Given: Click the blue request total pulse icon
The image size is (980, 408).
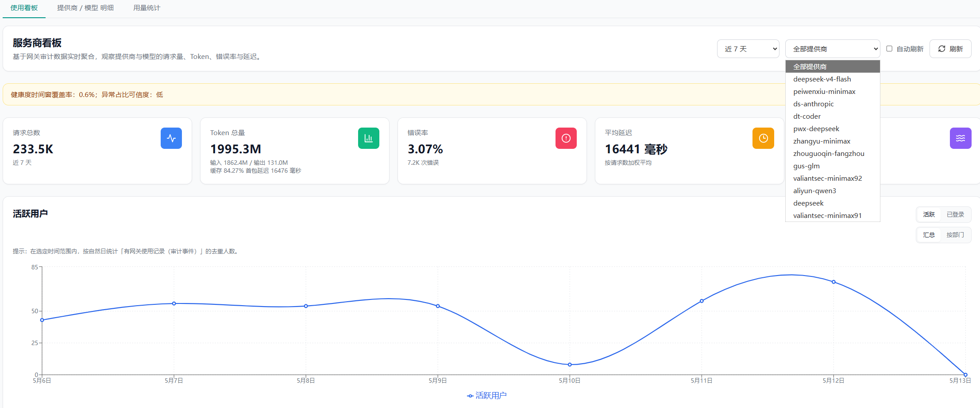Looking at the screenshot, I should click(171, 138).
